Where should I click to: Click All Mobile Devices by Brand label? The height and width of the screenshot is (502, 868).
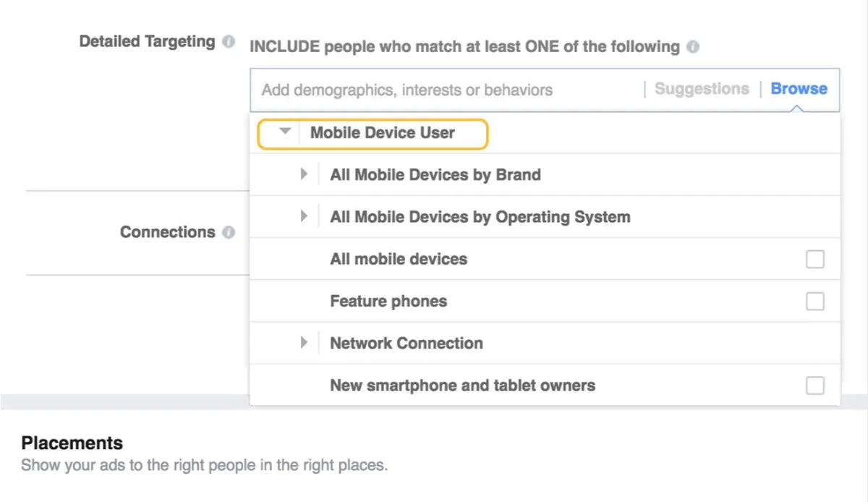435,175
